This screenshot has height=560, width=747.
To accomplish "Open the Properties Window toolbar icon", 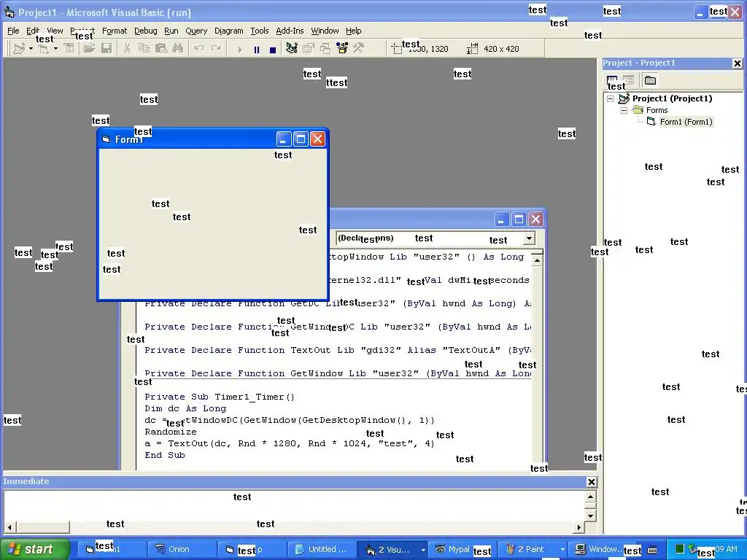I will click(309, 48).
